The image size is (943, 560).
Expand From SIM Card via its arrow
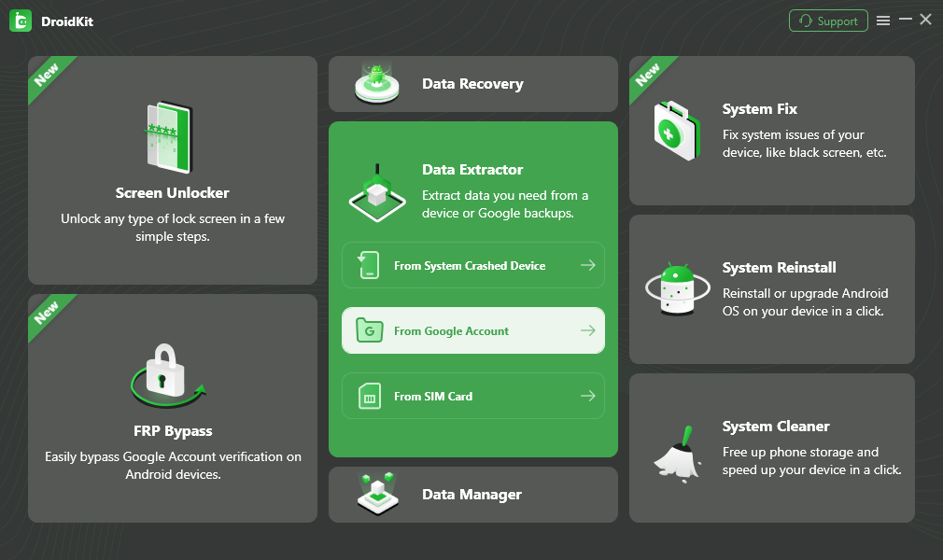[x=588, y=396]
